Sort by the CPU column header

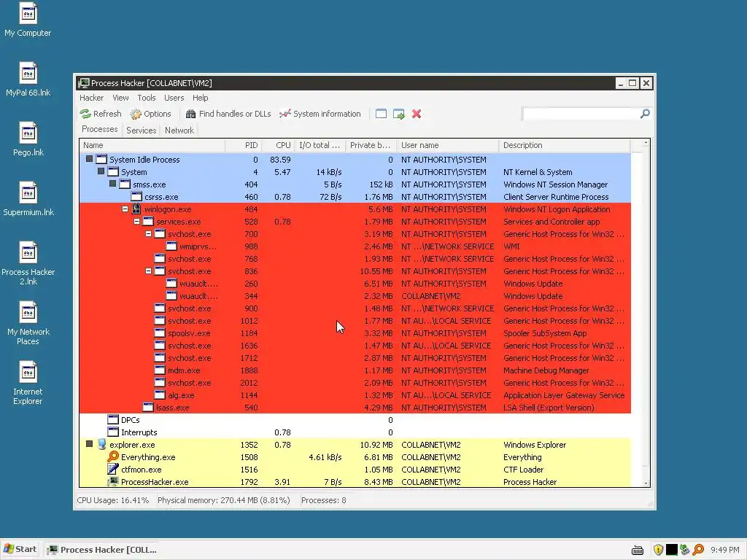coord(278,145)
